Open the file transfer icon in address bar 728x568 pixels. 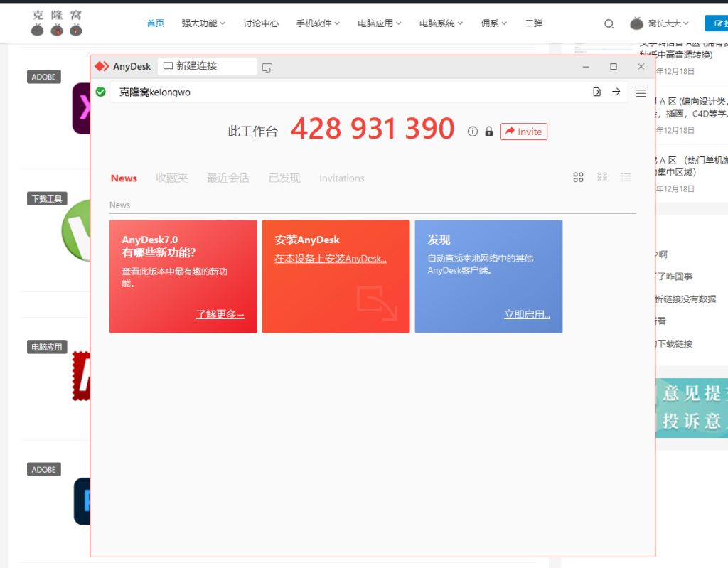point(596,92)
